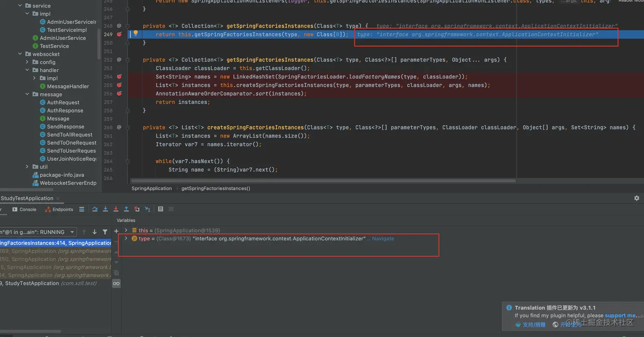Close the StudyTestApplication debug tab
This screenshot has height=337, width=644.
pos(58,199)
